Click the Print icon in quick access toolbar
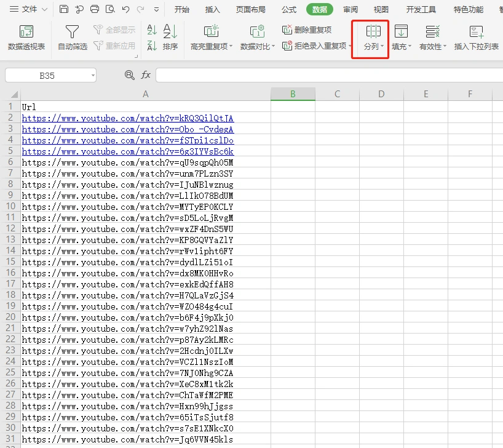Viewport: 503px width, 448px height. click(94, 9)
